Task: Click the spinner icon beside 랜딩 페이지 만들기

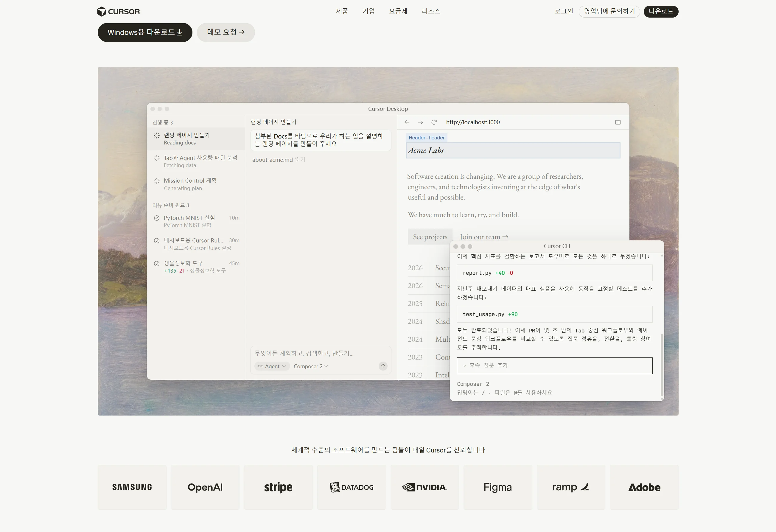Action: [x=157, y=135]
